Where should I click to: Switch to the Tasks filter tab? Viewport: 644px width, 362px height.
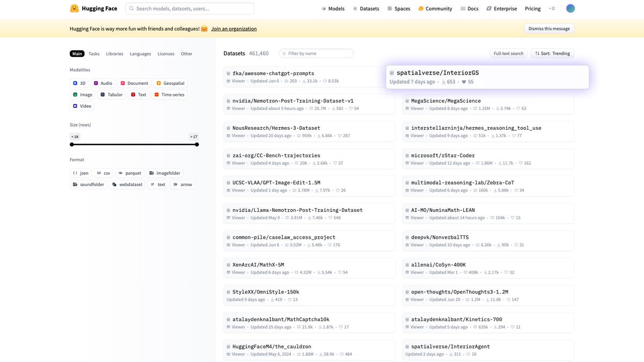94,54
